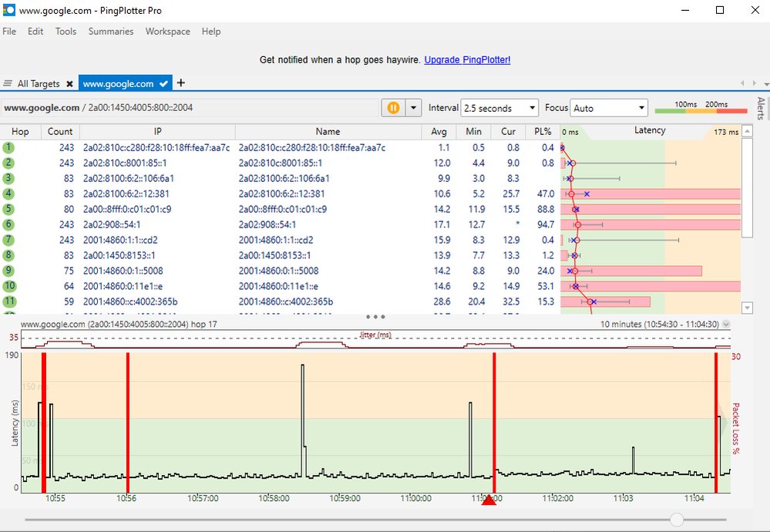Sort by the Name column header

(x=328, y=132)
